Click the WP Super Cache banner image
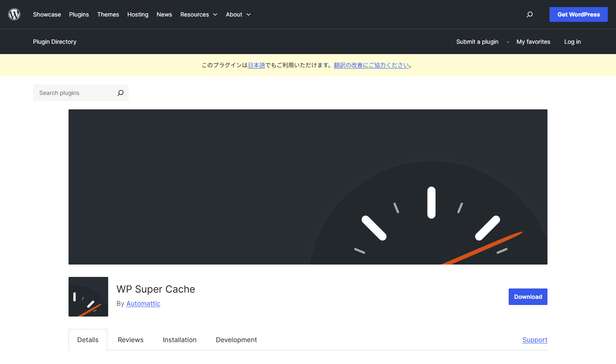This screenshot has width=616, height=364. pos(308,187)
